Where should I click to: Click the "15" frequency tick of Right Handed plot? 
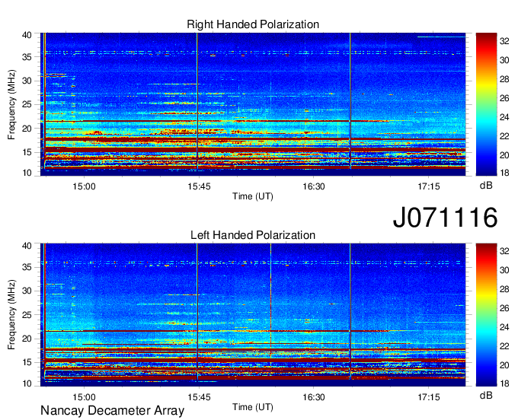tap(27, 152)
